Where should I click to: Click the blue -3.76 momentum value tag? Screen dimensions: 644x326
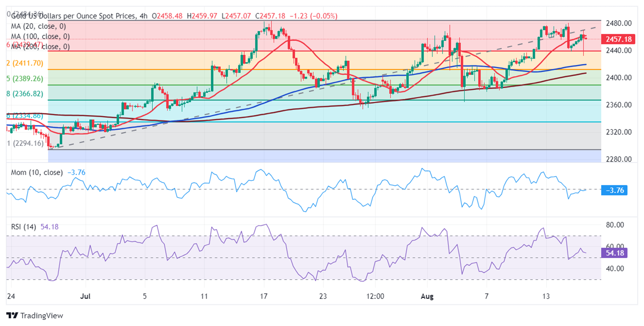614,190
